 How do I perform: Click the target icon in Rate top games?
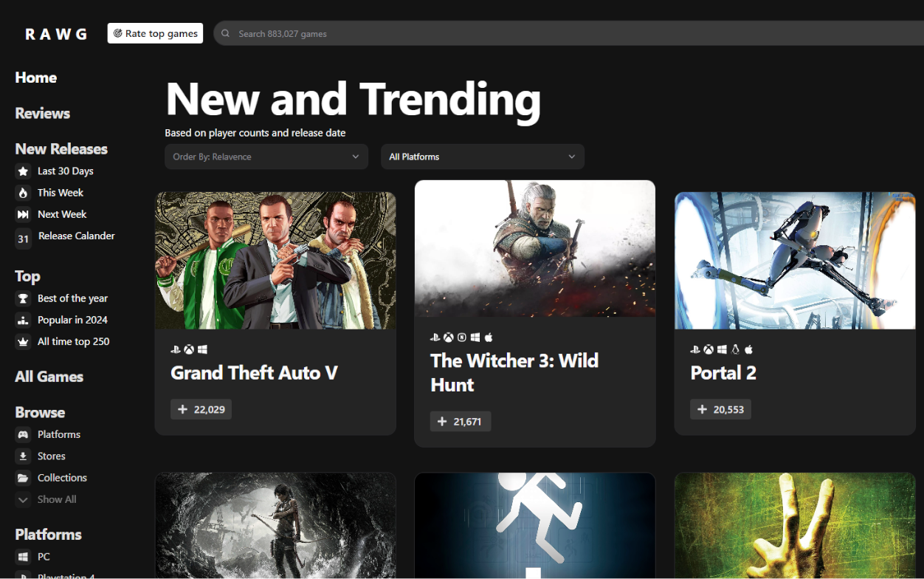(x=117, y=33)
